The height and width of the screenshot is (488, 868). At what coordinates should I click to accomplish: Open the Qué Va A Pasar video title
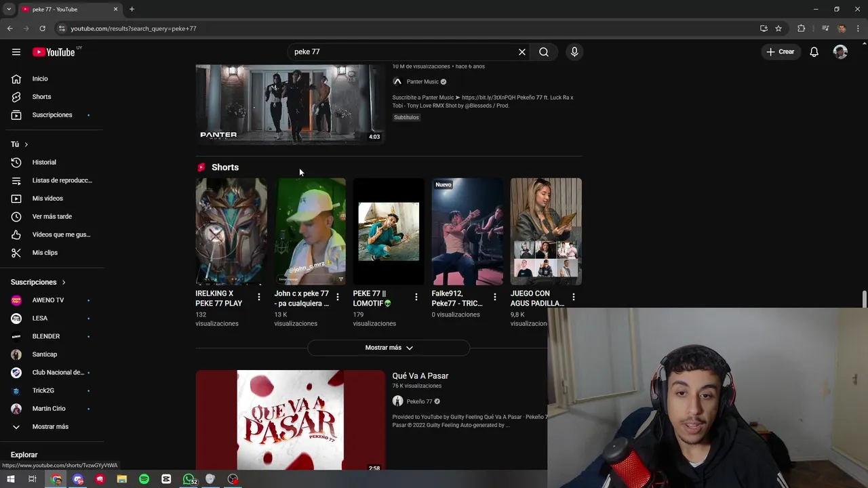click(420, 375)
